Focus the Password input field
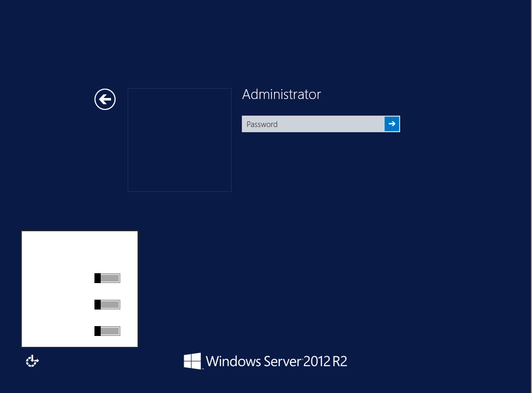 pos(313,124)
